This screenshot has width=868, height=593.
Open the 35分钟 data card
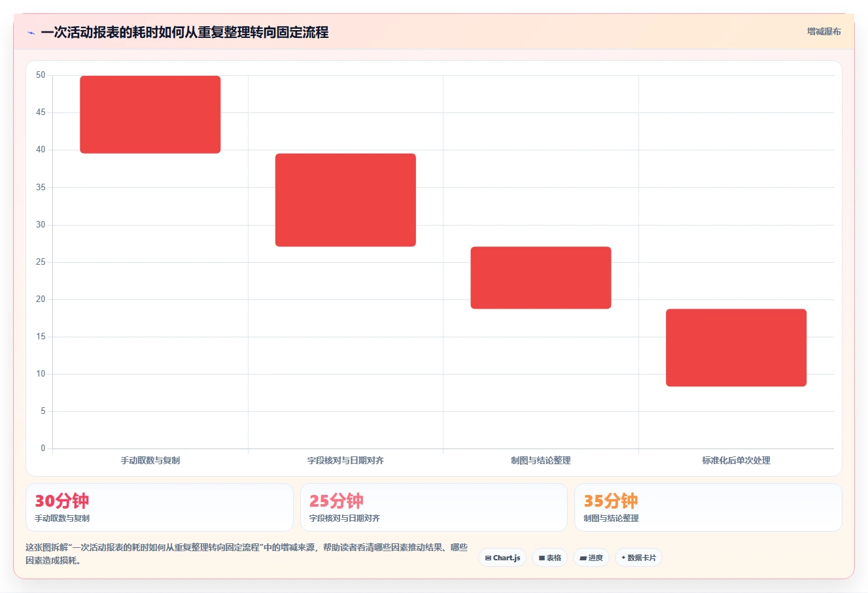[x=708, y=507]
